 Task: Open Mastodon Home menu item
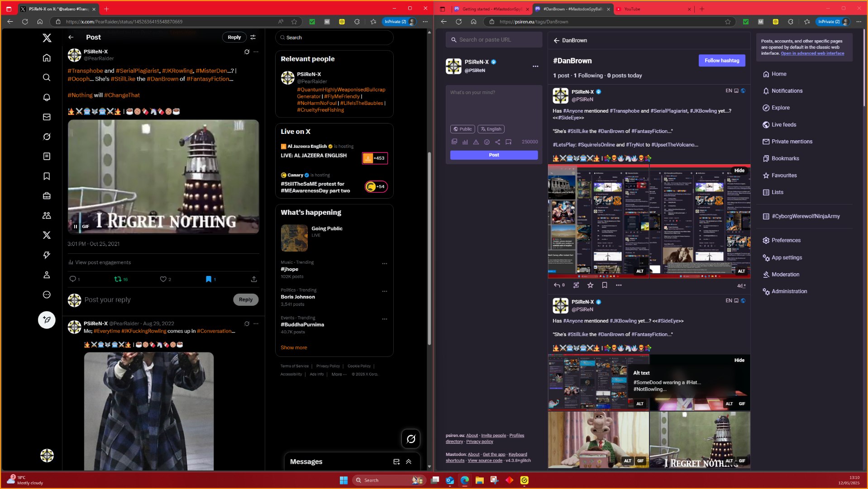pyautogui.click(x=774, y=74)
